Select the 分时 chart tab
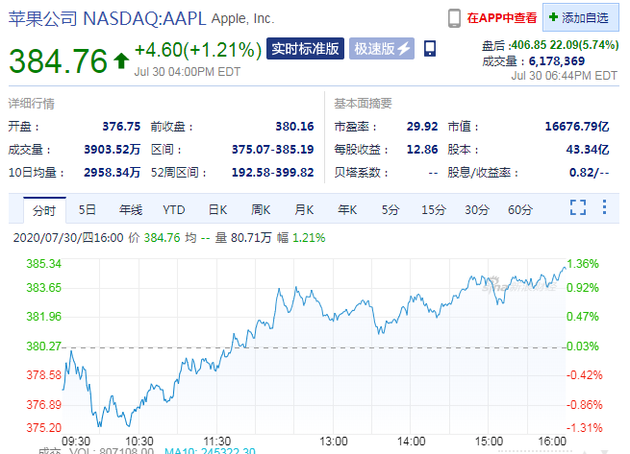The width and height of the screenshot is (630, 454). pyautogui.click(x=44, y=210)
